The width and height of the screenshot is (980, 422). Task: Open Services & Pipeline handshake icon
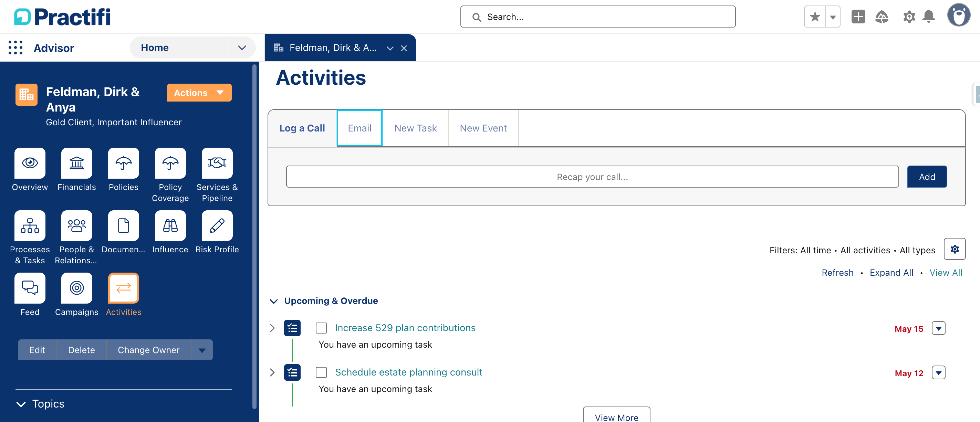(217, 163)
